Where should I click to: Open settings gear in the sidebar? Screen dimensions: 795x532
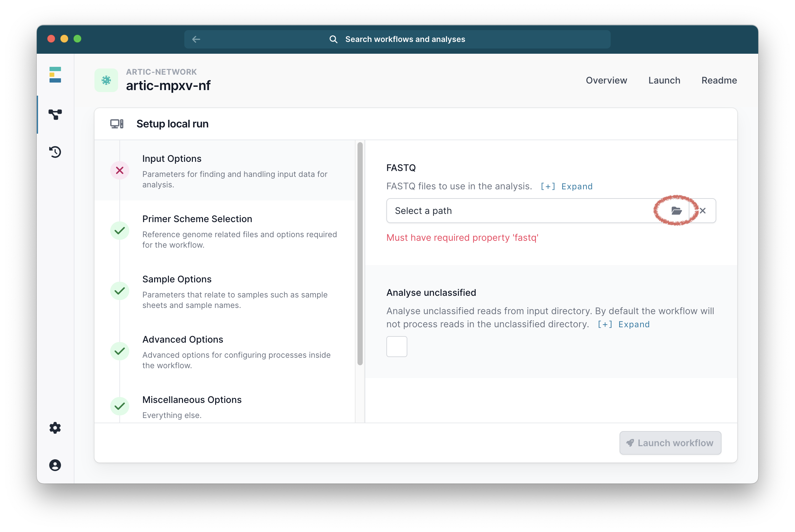55,428
